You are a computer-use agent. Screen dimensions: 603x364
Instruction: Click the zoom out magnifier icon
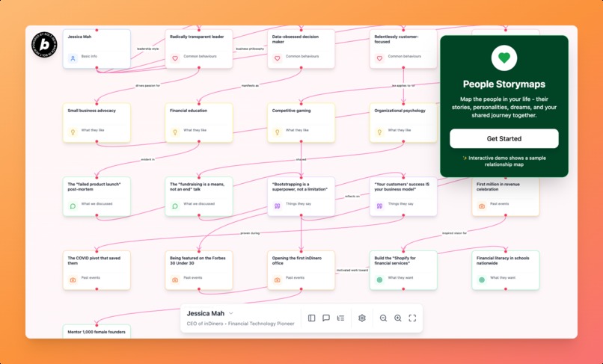click(383, 318)
